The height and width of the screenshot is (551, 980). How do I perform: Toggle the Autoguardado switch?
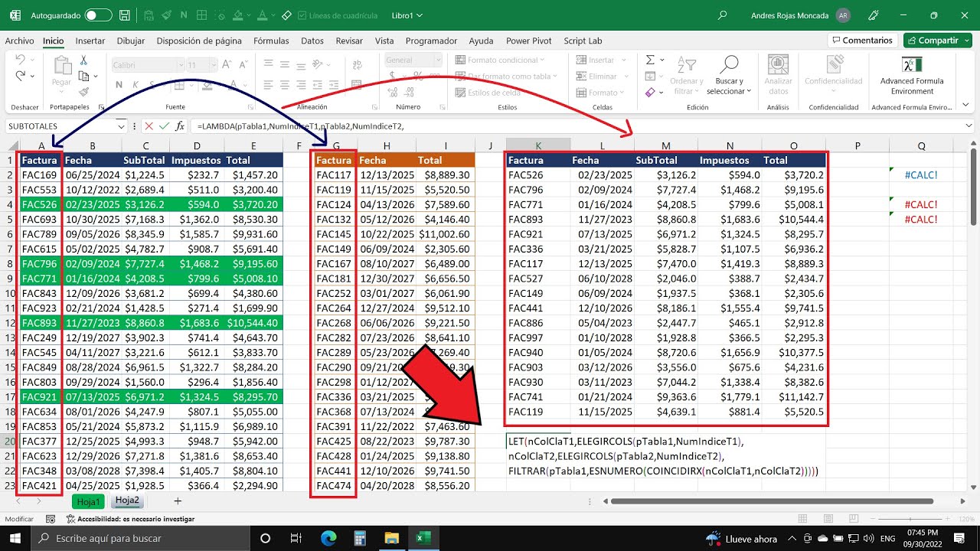coord(97,15)
